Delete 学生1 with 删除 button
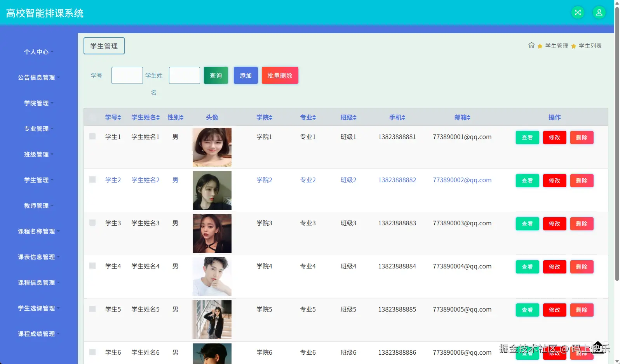The height and width of the screenshot is (364, 620). (x=582, y=138)
